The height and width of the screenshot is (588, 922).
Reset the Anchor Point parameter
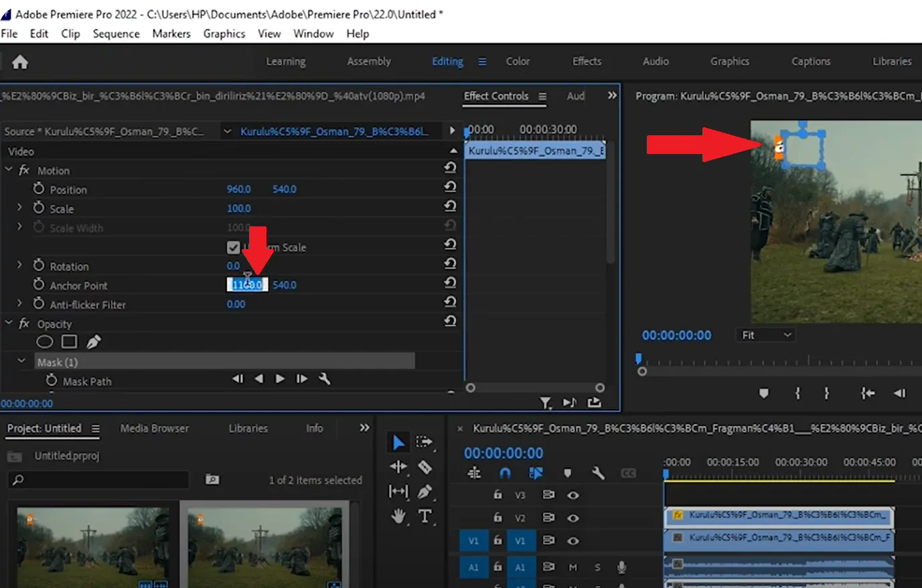click(450, 285)
